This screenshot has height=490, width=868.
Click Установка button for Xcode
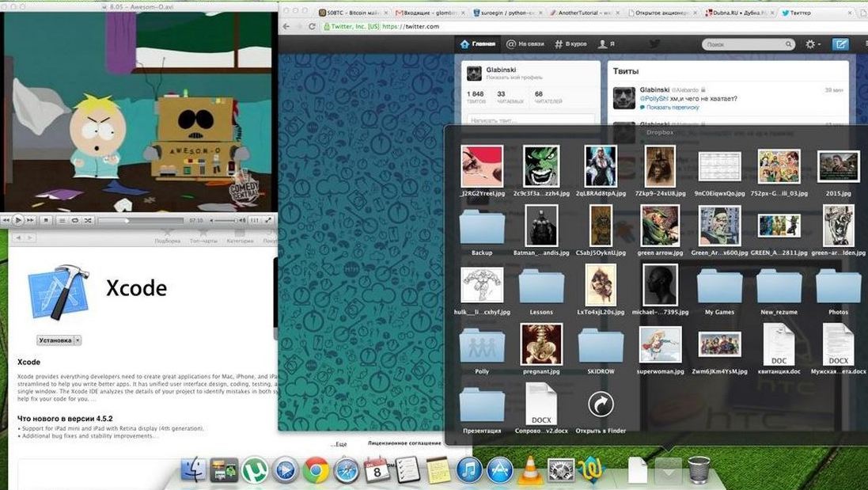[x=55, y=340]
